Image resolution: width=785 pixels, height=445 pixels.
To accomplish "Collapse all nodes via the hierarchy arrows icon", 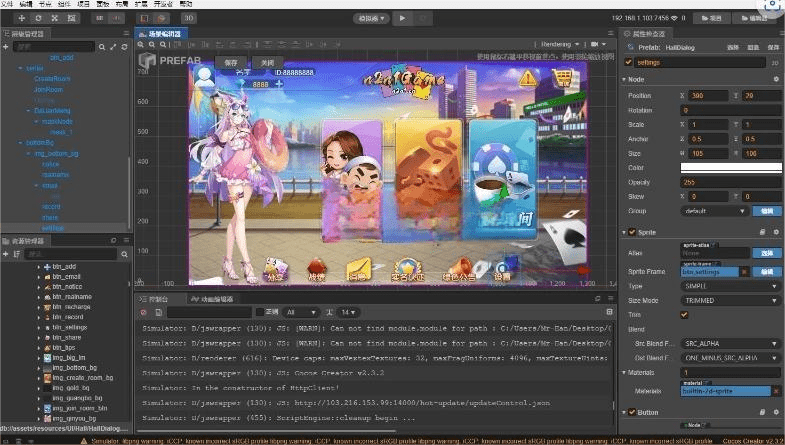I will pos(113,47).
